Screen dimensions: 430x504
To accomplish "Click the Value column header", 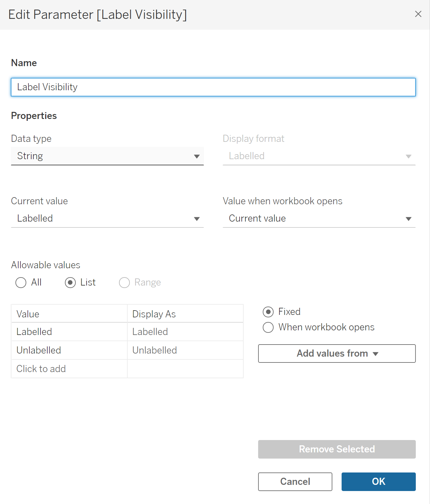I will pos(69,314).
